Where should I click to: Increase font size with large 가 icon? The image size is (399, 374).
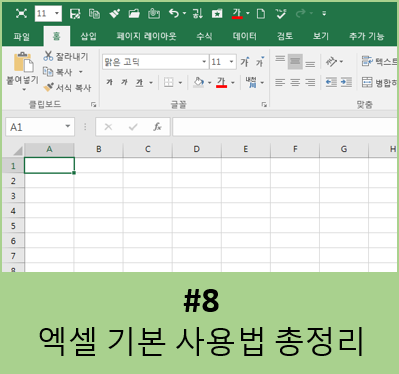click(245, 62)
